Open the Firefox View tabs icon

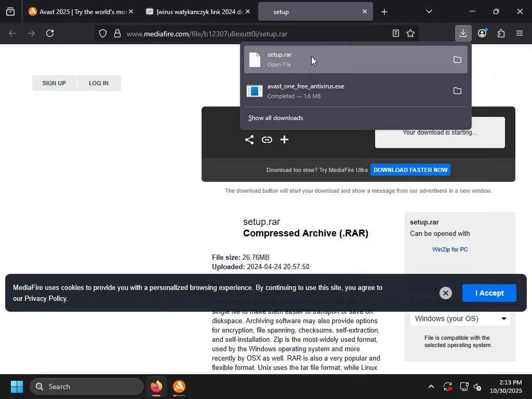click(x=10, y=11)
